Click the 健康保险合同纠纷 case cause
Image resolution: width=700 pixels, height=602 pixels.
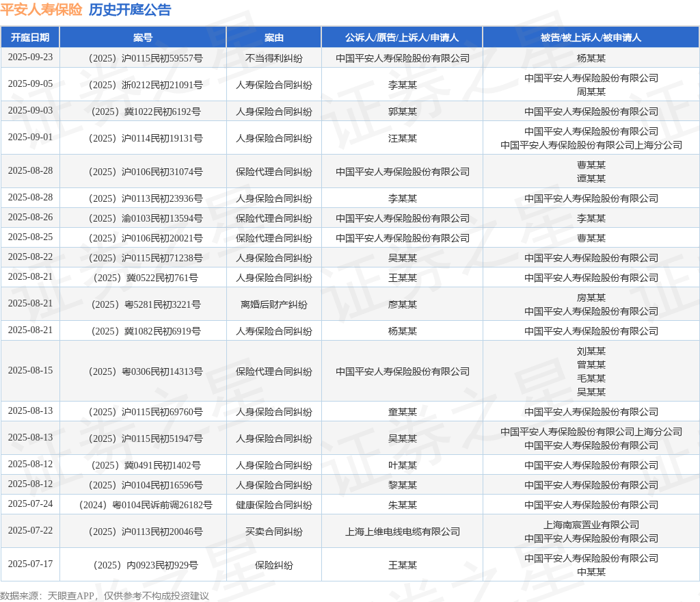[x=273, y=505]
